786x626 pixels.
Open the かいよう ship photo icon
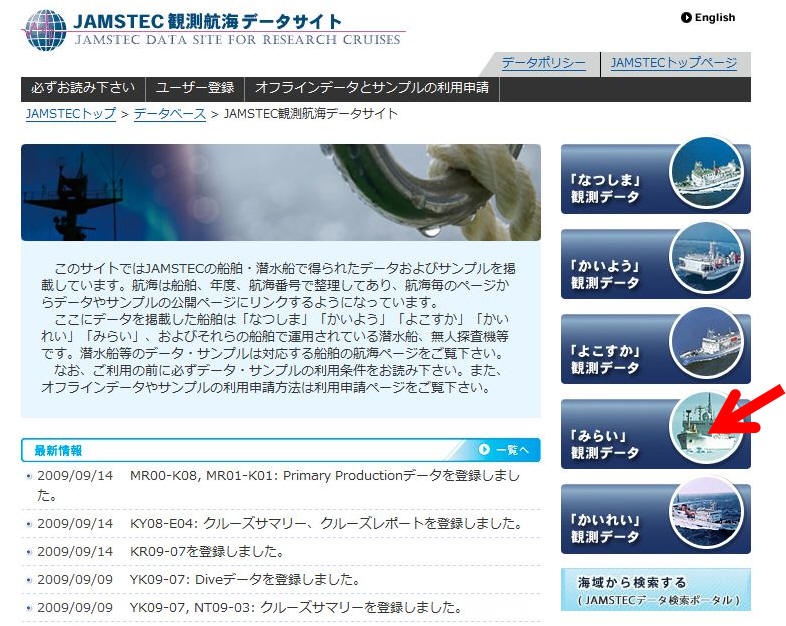coord(706,260)
